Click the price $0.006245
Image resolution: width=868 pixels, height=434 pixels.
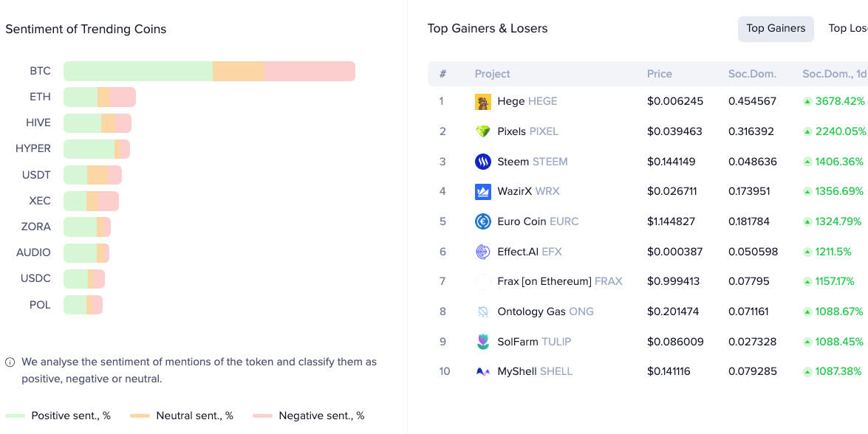tap(675, 102)
